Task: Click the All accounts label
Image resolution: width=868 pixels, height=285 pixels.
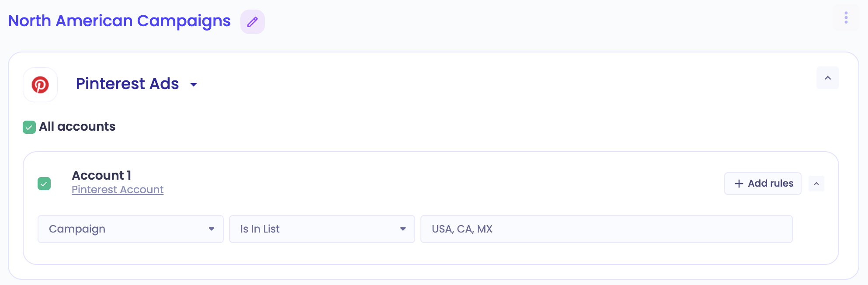Action: tap(77, 127)
